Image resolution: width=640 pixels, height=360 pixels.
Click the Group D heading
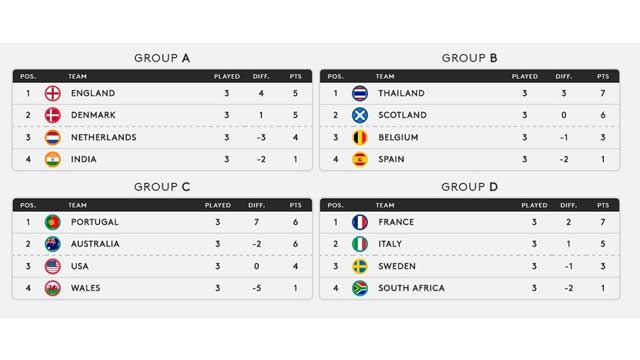point(469,187)
